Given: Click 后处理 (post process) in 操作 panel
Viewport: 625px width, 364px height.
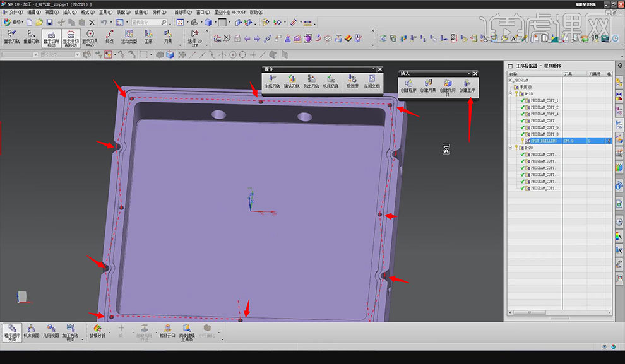Looking at the screenshot, I should coord(352,81).
